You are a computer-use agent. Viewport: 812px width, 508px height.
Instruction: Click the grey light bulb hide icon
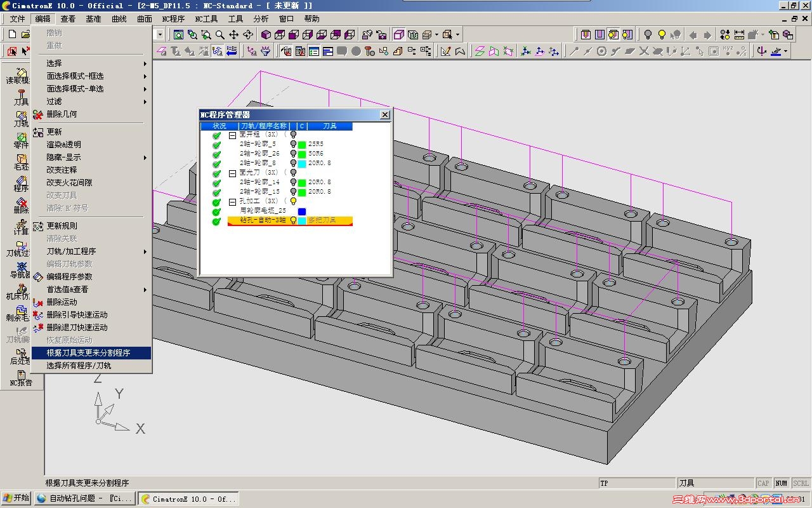(x=648, y=34)
